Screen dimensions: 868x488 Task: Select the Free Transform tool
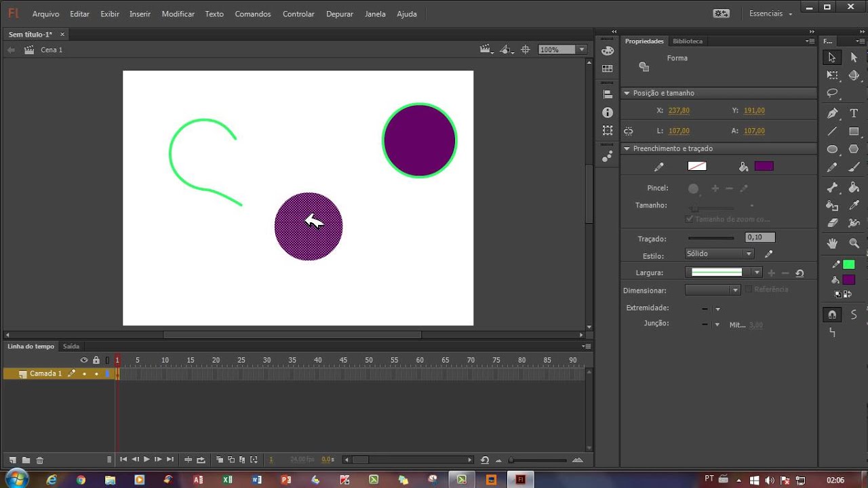pos(832,75)
